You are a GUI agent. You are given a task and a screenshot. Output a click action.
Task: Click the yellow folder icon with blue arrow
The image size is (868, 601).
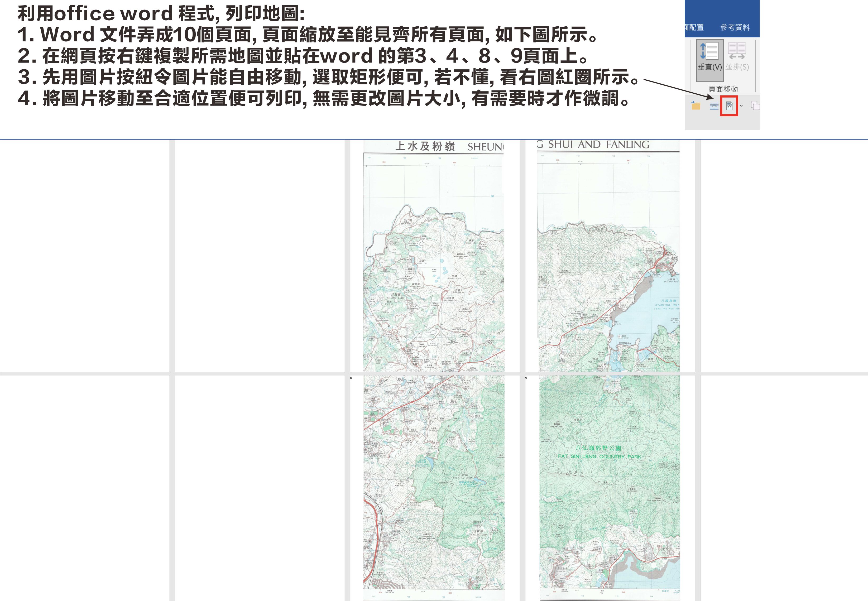pos(696,105)
